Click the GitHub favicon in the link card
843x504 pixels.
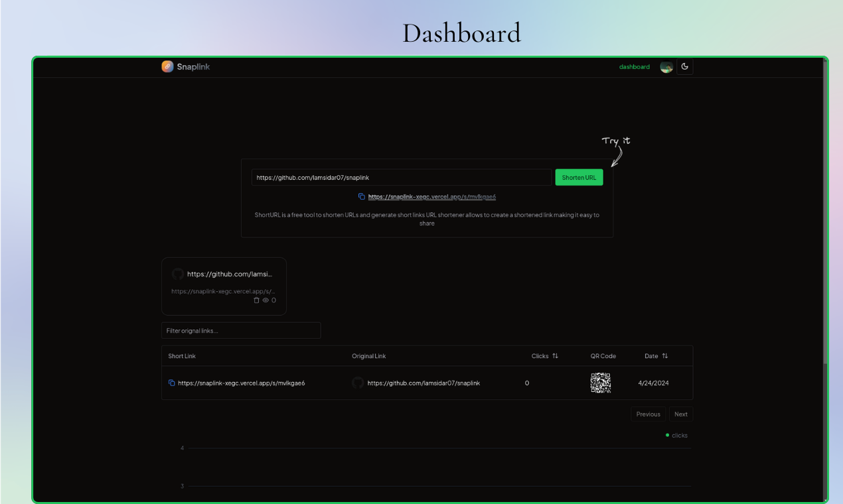coord(177,274)
